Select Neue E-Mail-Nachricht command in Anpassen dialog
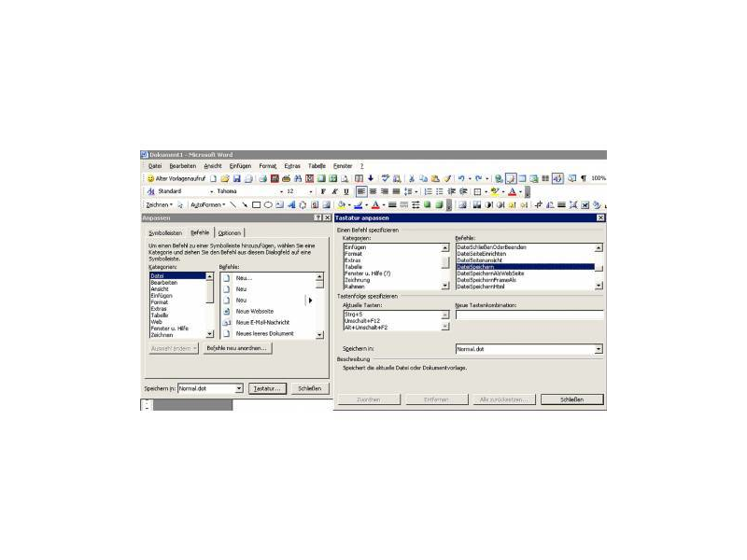The image size is (747, 560). [x=267, y=322]
